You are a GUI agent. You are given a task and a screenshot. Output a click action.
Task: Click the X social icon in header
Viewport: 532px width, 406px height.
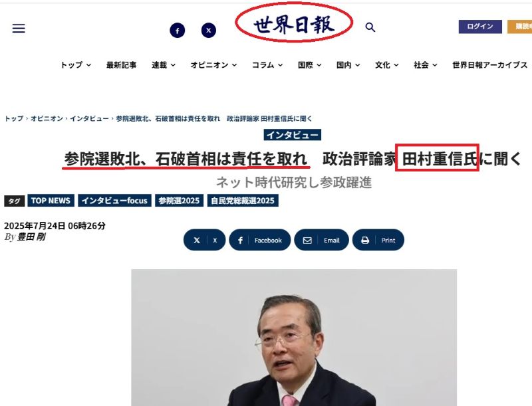tap(209, 30)
